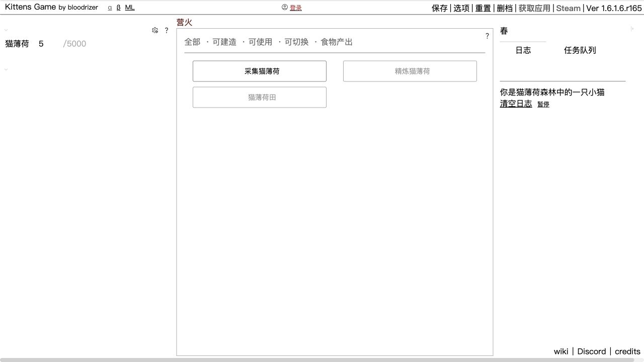
Task: Collapse the resources list chevron above 猫薄荷
Action: click(x=6, y=30)
